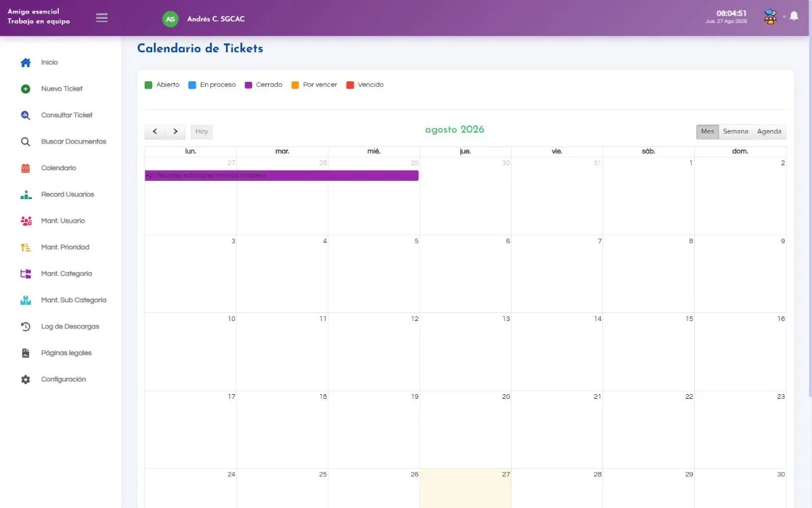The height and width of the screenshot is (508, 812).
Task: Click the Andrés C. SGCAC user name
Action: pyautogui.click(x=216, y=19)
